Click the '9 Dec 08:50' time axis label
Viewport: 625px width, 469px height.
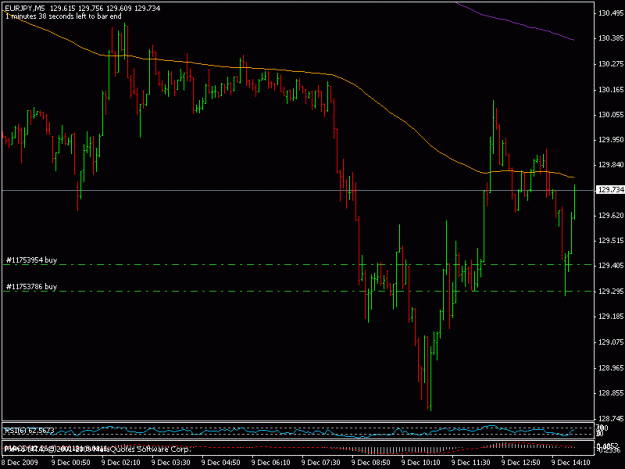(x=371, y=463)
